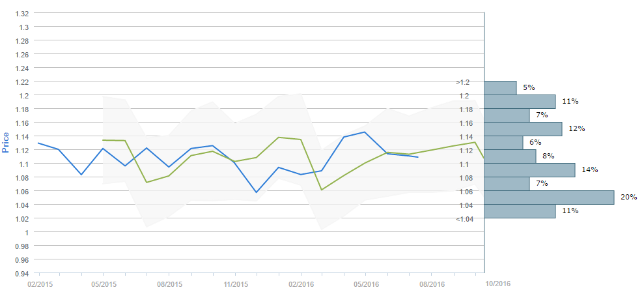The width and height of the screenshot is (644, 294).
Task: Select the 8% histogram bar
Action: [510, 156]
